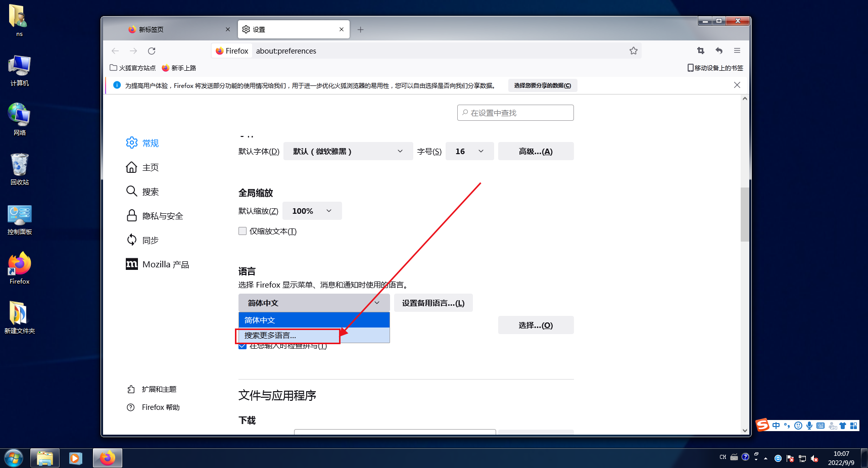Open 扩展和主题 link
This screenshot has width=868, height=468.
[152, 389]
